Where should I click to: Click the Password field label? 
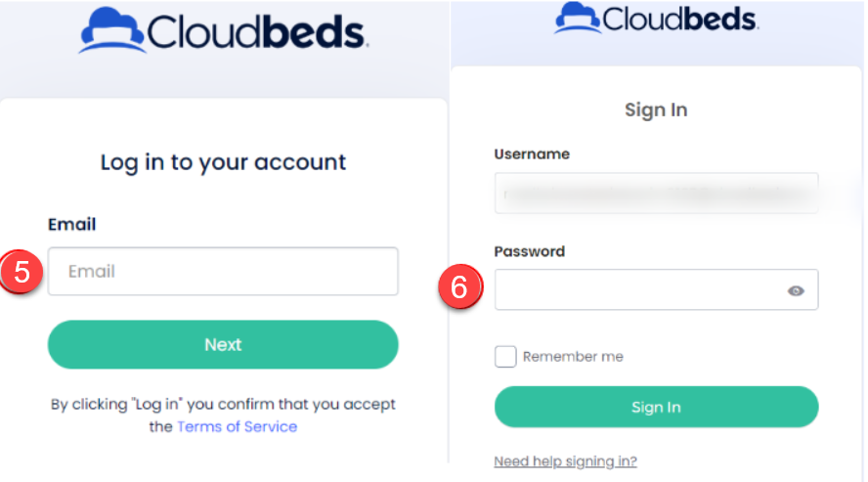[x=530, y=251]
